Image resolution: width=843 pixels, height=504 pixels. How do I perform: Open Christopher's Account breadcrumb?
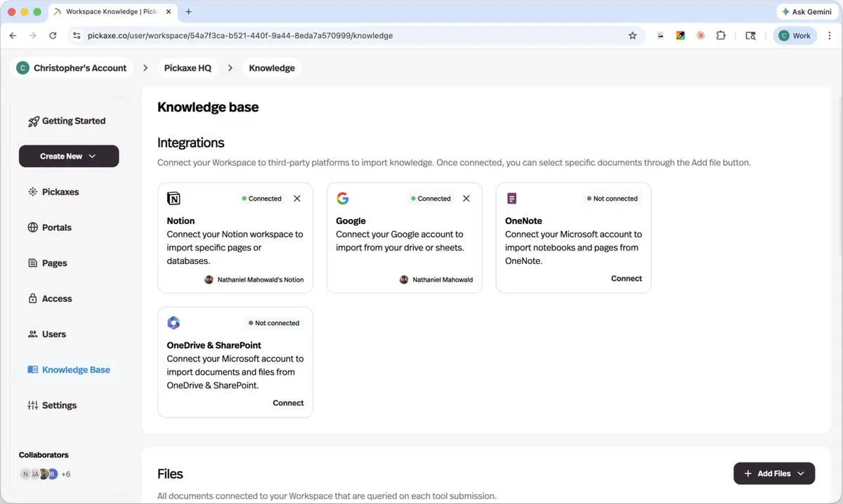pyautogui.click(x=73, y=68)
